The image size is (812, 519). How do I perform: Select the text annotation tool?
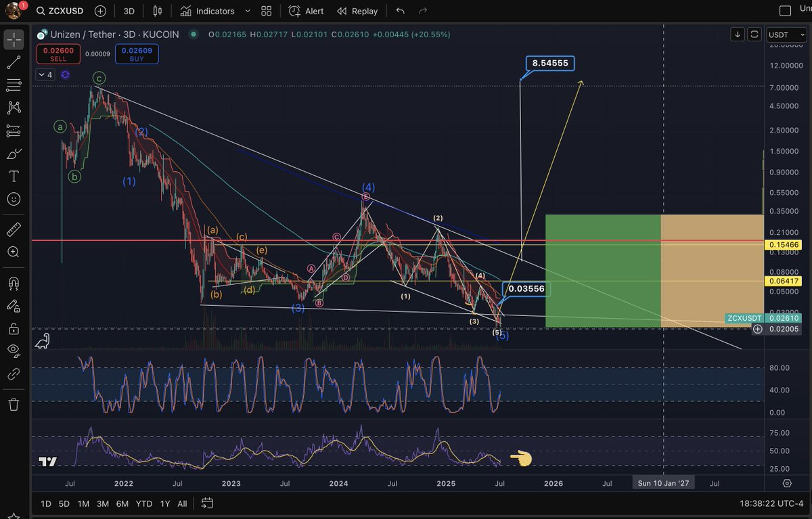point(13,177)
